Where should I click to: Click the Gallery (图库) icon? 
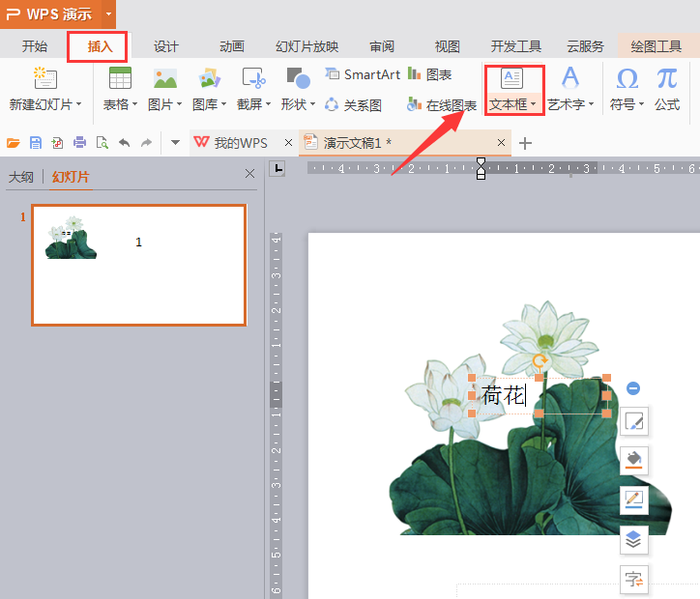(210, 78)
